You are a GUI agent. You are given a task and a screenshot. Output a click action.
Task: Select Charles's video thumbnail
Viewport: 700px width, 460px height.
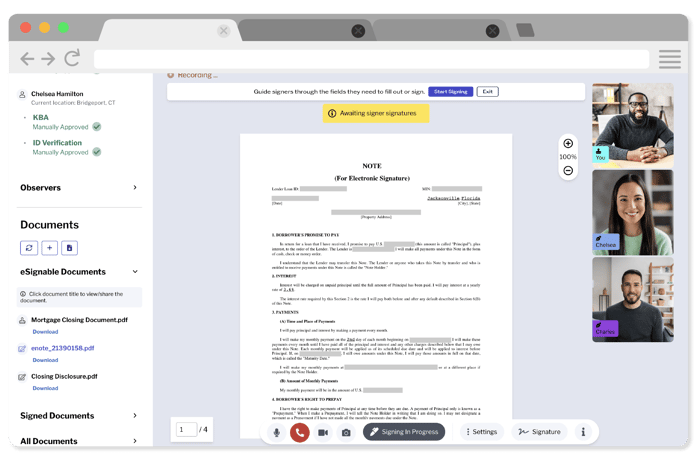pyautogui.click(x=633, y=300)
